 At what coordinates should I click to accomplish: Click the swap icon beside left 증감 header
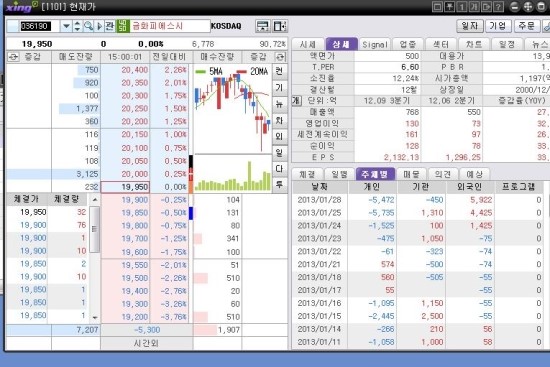pos(13,57)
